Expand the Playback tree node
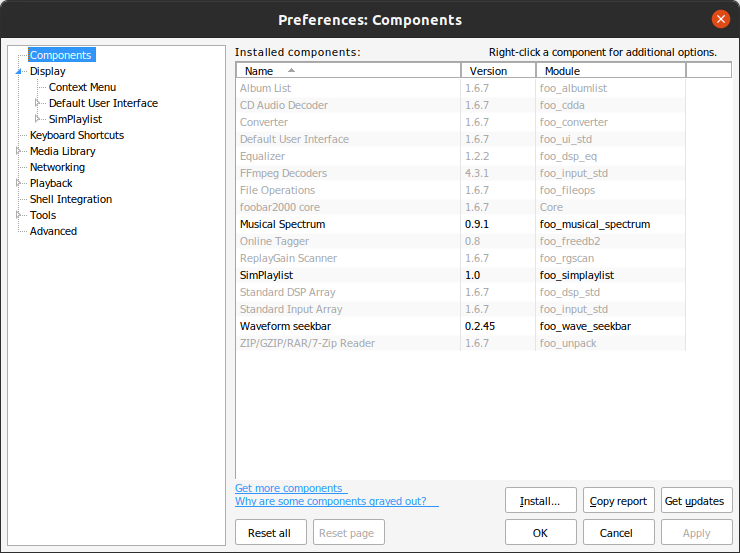 (19, 183)
